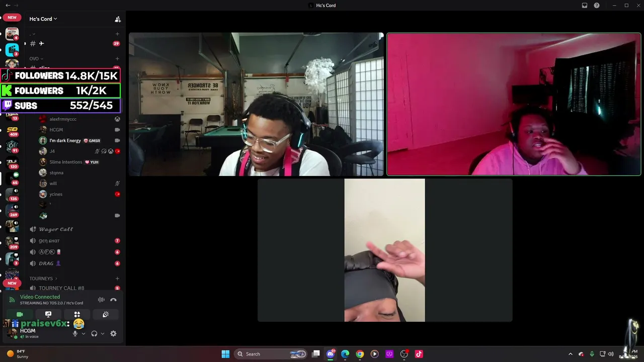
Task: Open Discord from the taskbar
Action: [331, 354]
